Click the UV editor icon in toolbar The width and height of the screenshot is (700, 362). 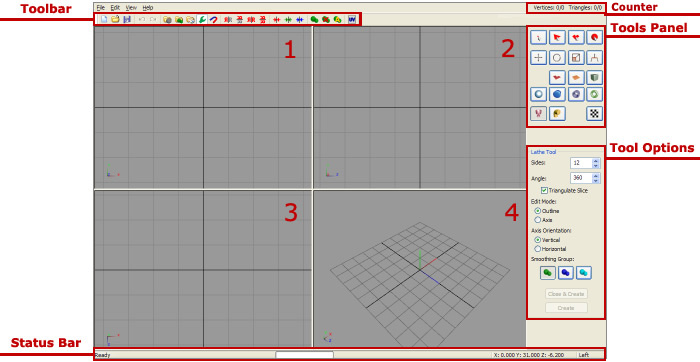(352, 20)
